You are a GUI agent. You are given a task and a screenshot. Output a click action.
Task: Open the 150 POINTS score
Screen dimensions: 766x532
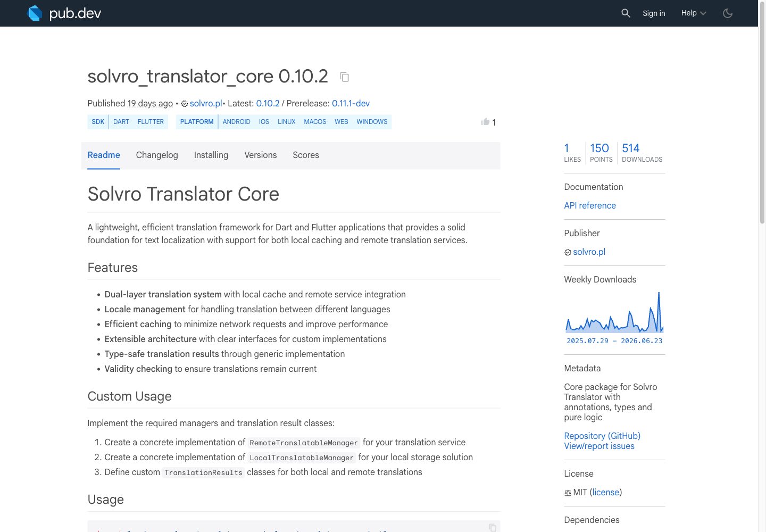pyautogui.click(x=601, y=153)
